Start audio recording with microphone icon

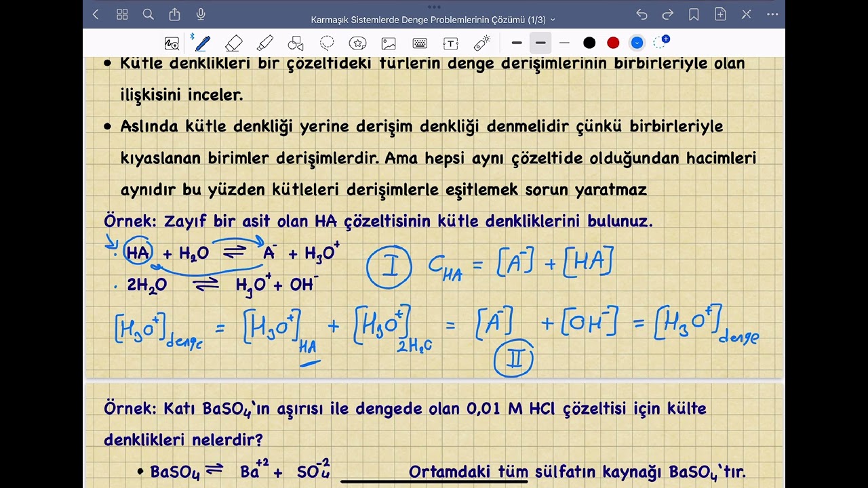[201, 14]
